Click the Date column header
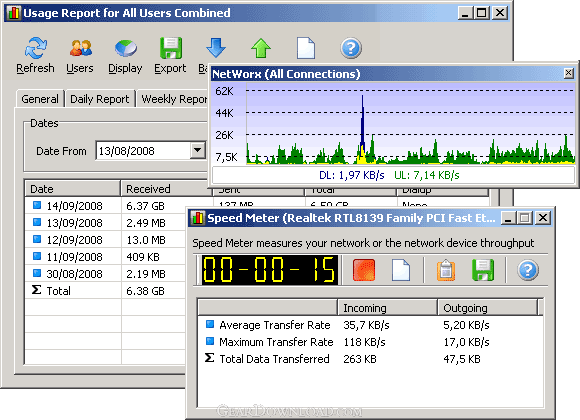The height and width of the screenshot is (420, 580). pos(72,189)
